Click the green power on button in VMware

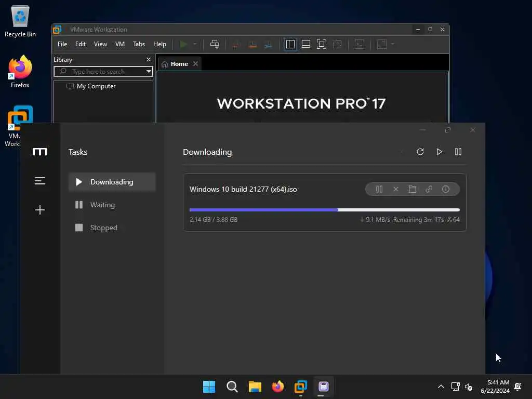183,44
